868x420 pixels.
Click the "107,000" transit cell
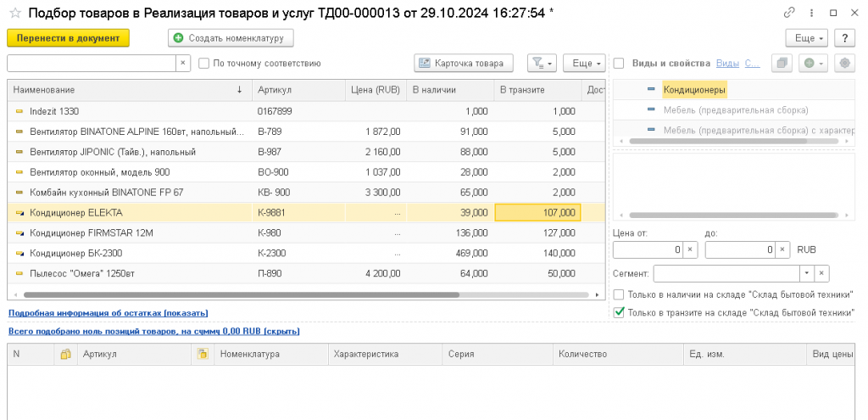click(537, 213)
